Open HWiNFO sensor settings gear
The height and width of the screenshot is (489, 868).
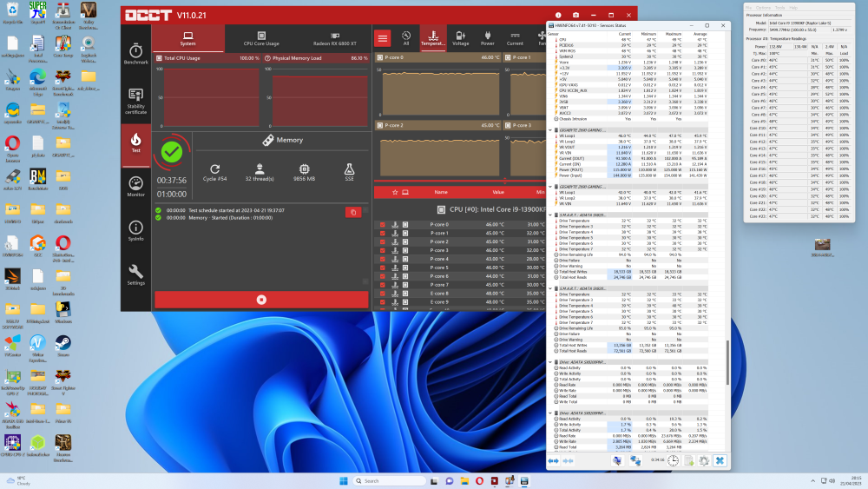(x=704, y=460)
